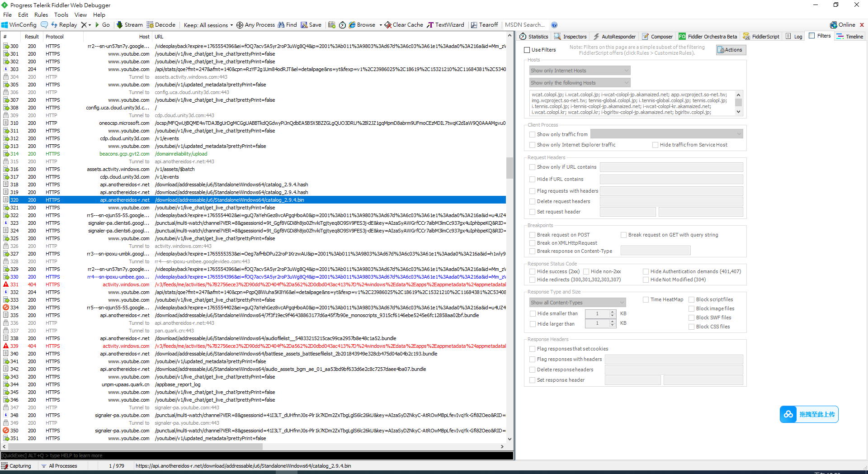The width and height of the screenshot is (868, 474).
Task: Enable Block image files checkbox
Action: tap(692, 308)
